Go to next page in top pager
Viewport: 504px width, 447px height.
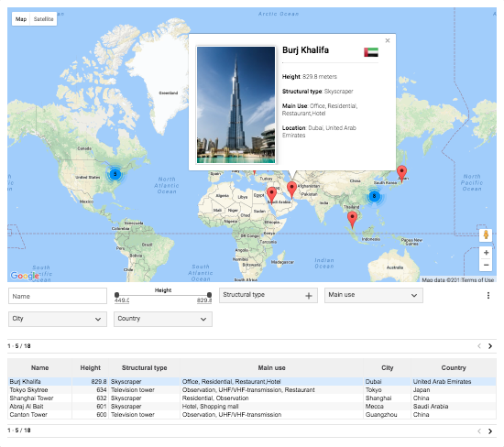[x=490, y=346]
